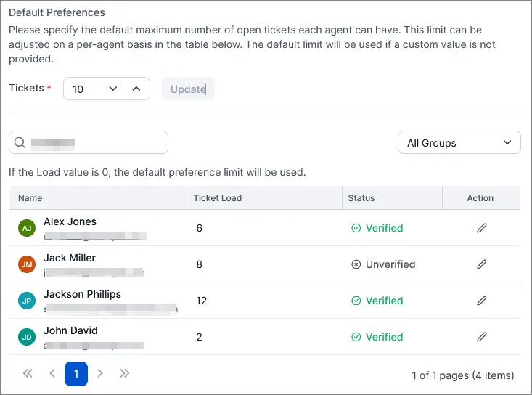This screenshot has width=532, height=395.
Task: Go to previous page arrow
Action: click(52, 374)
